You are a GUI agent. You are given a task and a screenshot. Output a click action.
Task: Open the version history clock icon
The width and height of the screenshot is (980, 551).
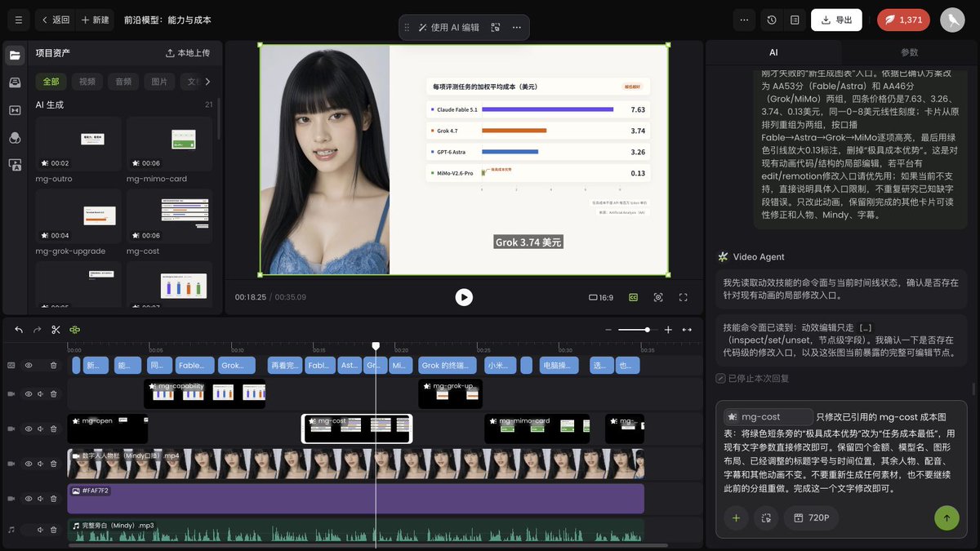pos(772,20)
